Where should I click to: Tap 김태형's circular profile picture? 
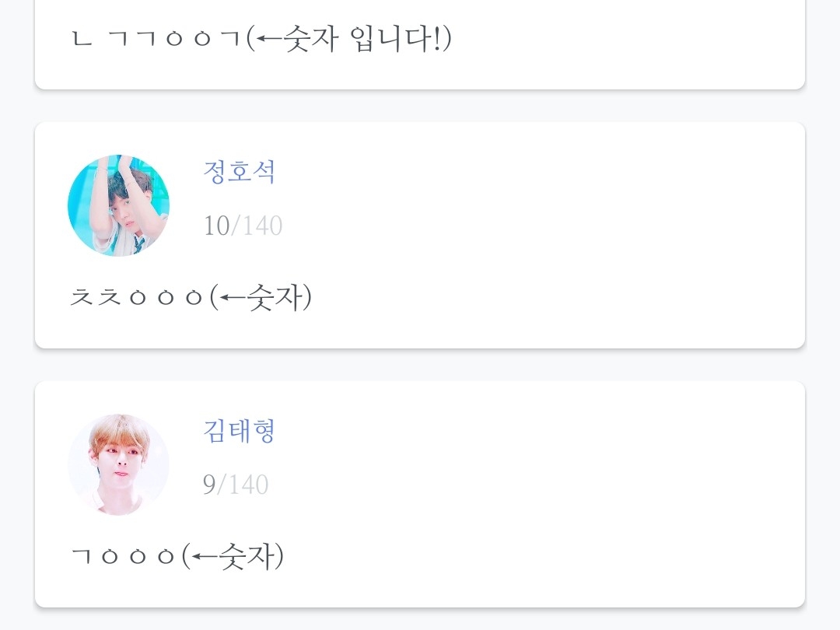[x=118, y=464]
